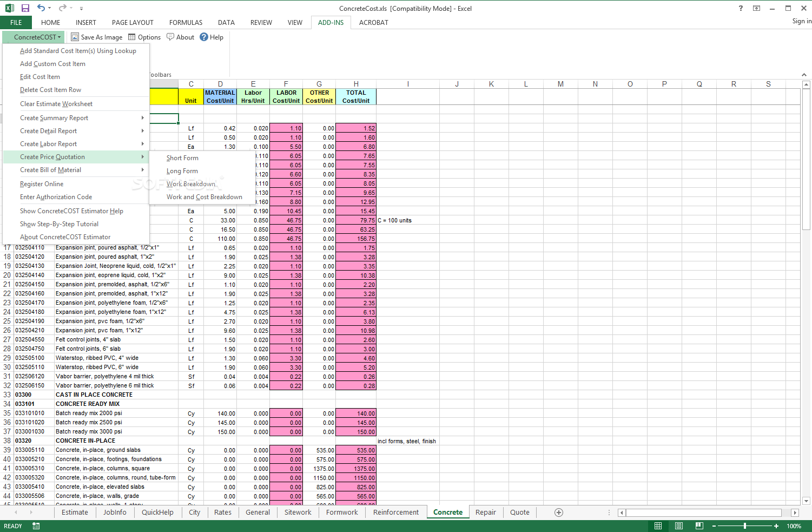Image resolution: width=812 pixels, height=532 pixels.
Task: Open About ConcreteCOST Estimator entry
Action: (x=76, y=237)
